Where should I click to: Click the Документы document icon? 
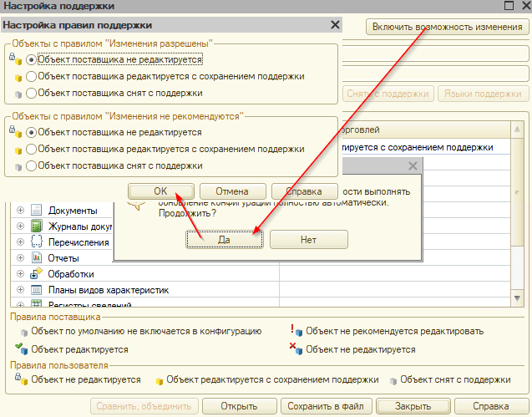[36, 211]
